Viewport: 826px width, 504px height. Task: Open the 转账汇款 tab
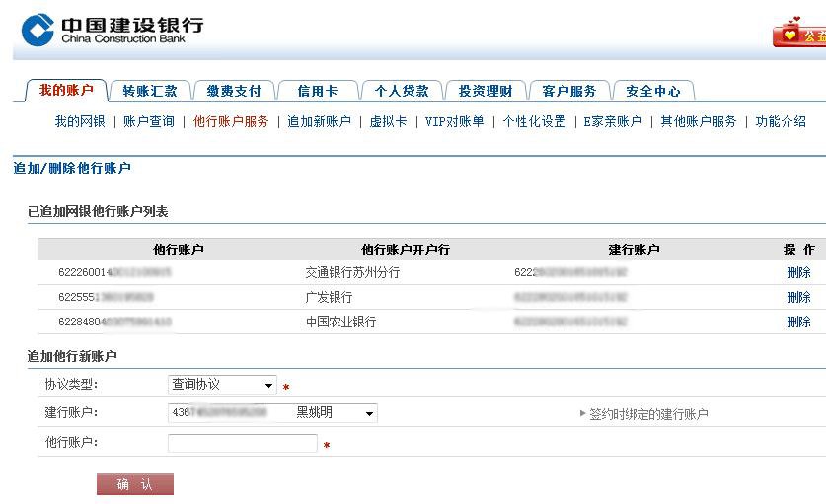click(150, 91)
